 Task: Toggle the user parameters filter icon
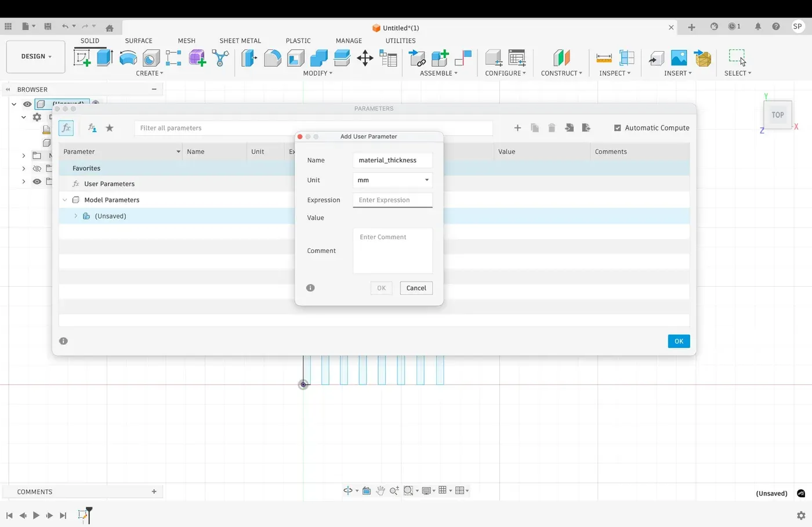pos(92,128)
